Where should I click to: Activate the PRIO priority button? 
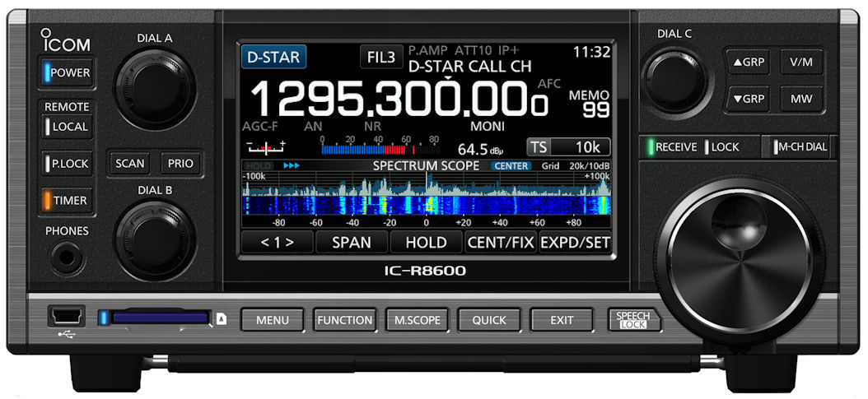coord(180,164)
